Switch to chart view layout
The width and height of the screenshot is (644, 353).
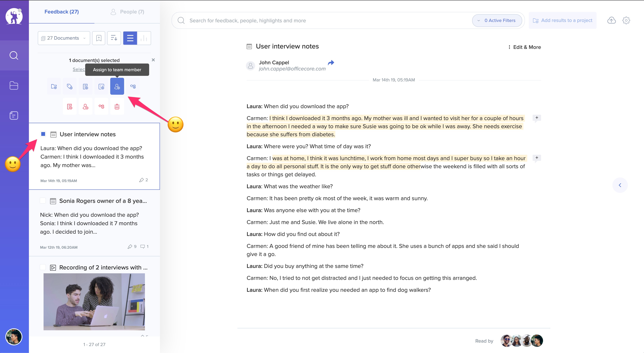click(144, 38)
